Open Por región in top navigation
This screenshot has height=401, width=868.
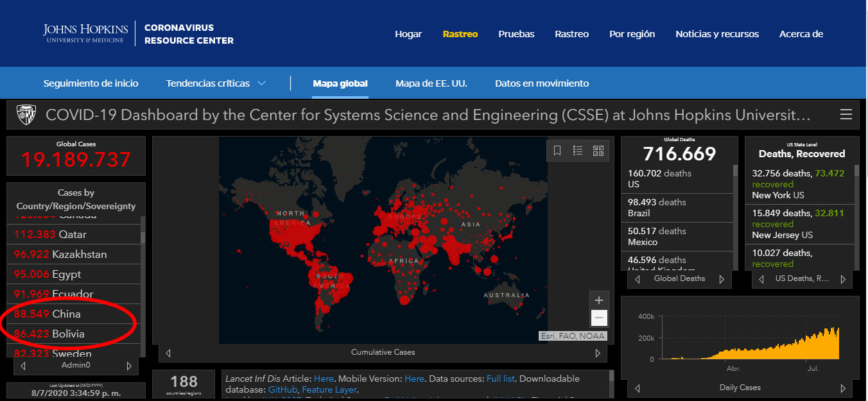click(x=632, y=34)
